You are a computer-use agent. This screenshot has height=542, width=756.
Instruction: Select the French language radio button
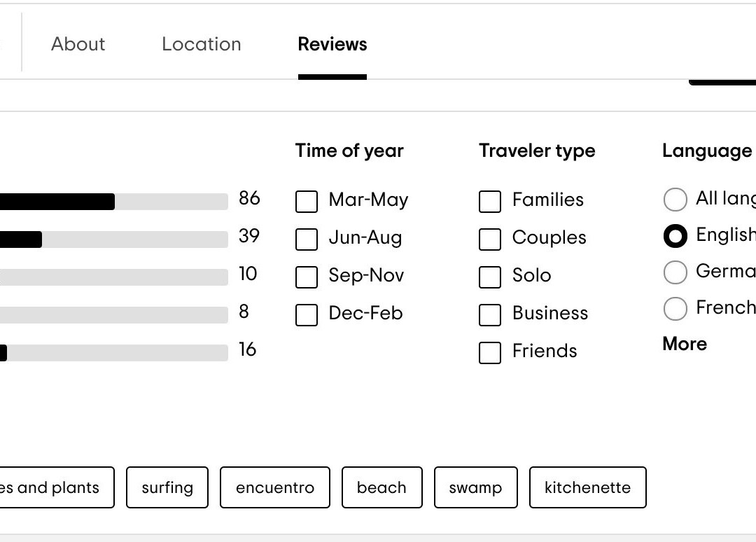pyautogui.click(x=675, y=308)
